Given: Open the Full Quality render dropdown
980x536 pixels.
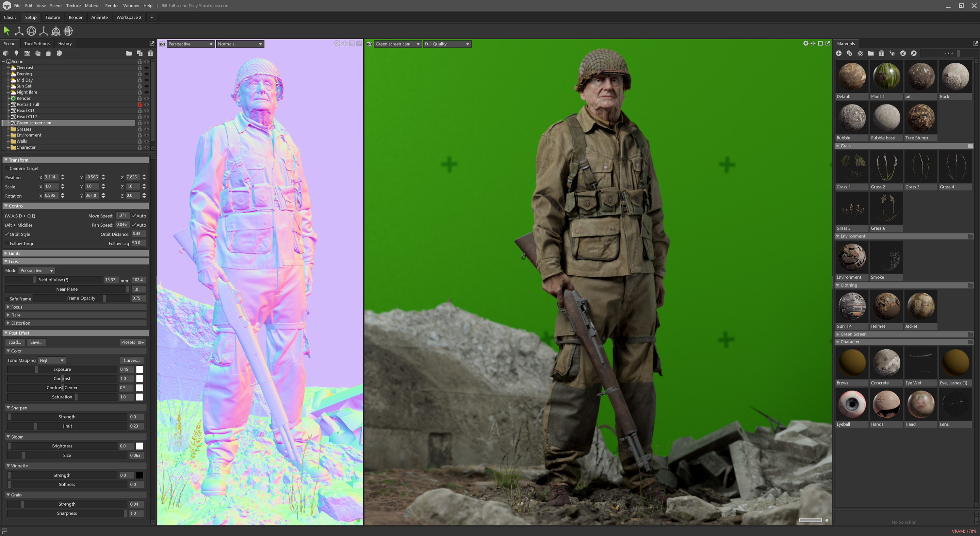Looking at the screenshot, I should point(447,44).
